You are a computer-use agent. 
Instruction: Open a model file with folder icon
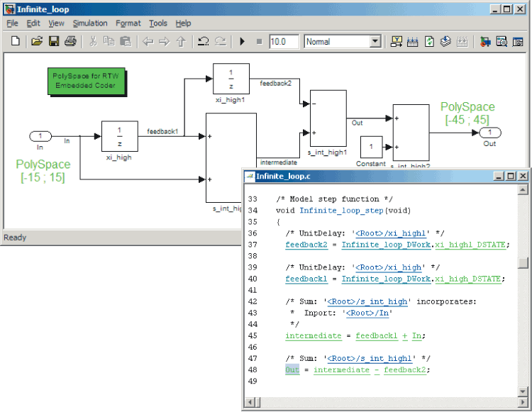(37, 42)
